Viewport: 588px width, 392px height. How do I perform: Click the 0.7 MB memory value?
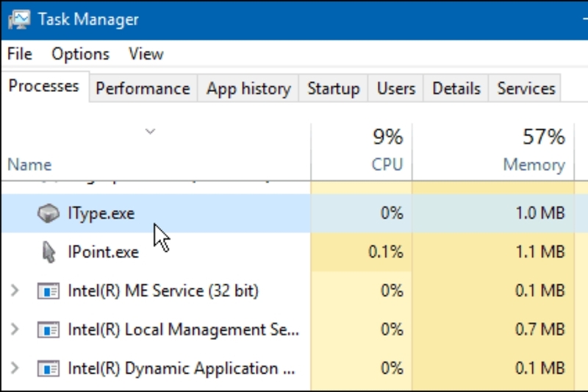[x=540, y=329]
